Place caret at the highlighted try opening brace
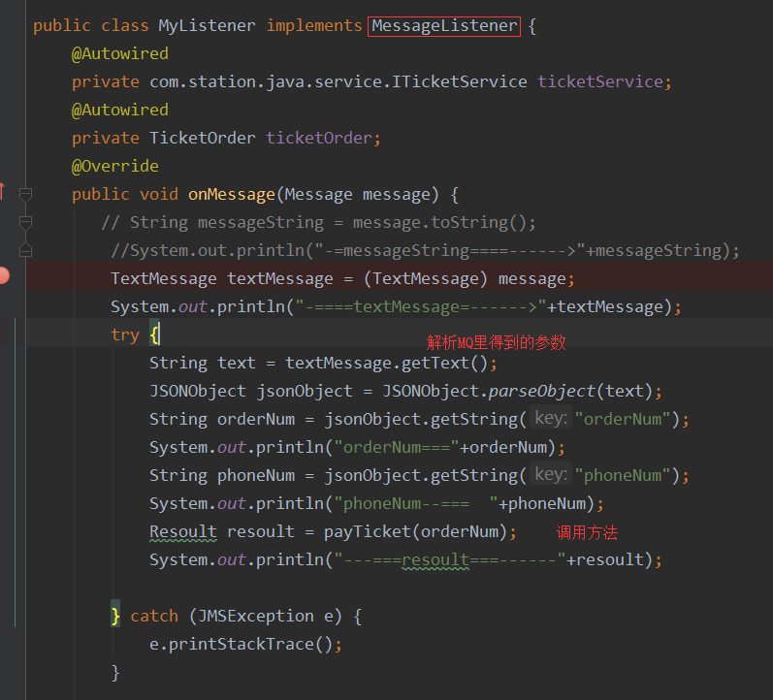This screenshot has width=773, height=700. 154,335
